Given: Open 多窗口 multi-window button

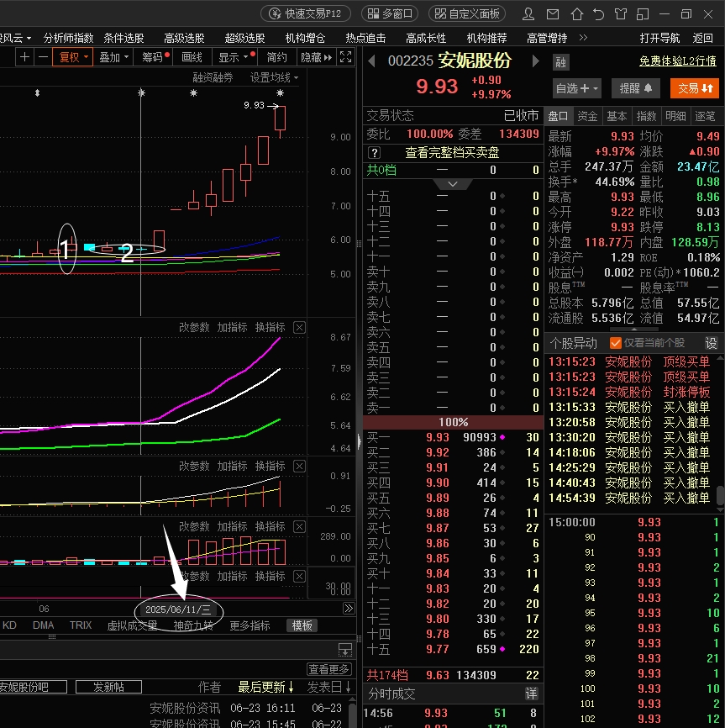Looking at the screenshot, I should pos(390,14).
